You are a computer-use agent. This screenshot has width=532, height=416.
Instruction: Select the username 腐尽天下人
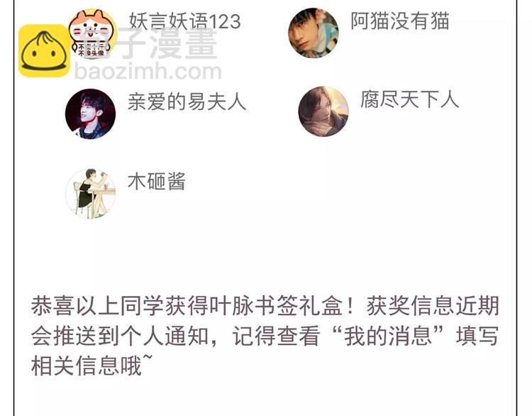tap(410, 99)
